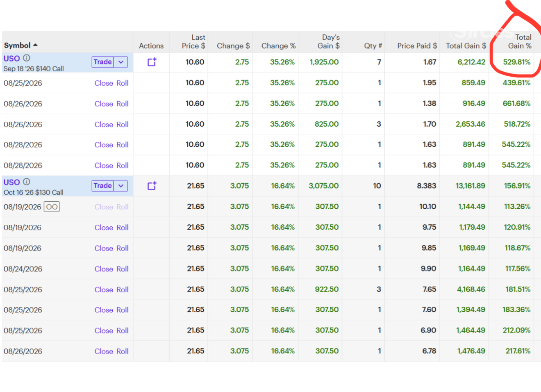Close the 08/25/2026 lot priced 1.95
Viewport: 541px width, 392px height.
click(x=104, y=83)
